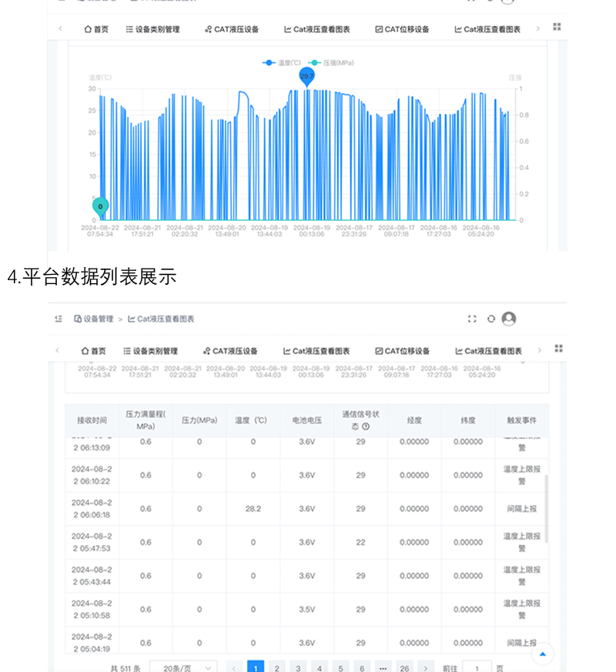Toggle the 温度(℃) legend series
The image size is (616, 672).
click(x=282, y=62)
